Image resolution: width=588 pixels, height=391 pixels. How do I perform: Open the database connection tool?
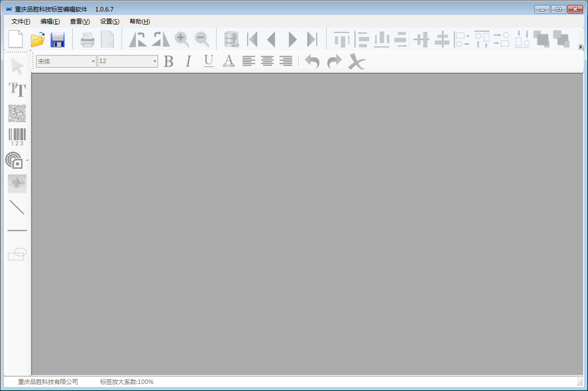(x=231, y=40)
